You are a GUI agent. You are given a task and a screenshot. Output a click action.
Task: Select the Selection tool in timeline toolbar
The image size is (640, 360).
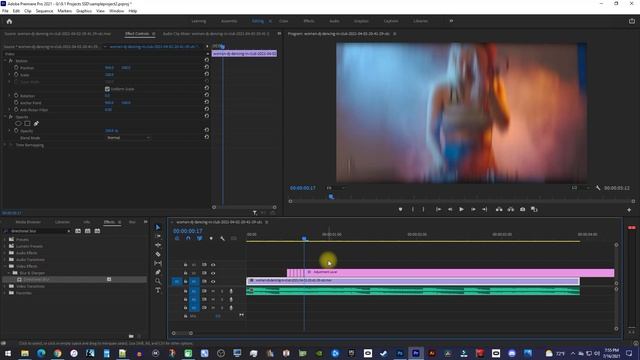point(158,227)
